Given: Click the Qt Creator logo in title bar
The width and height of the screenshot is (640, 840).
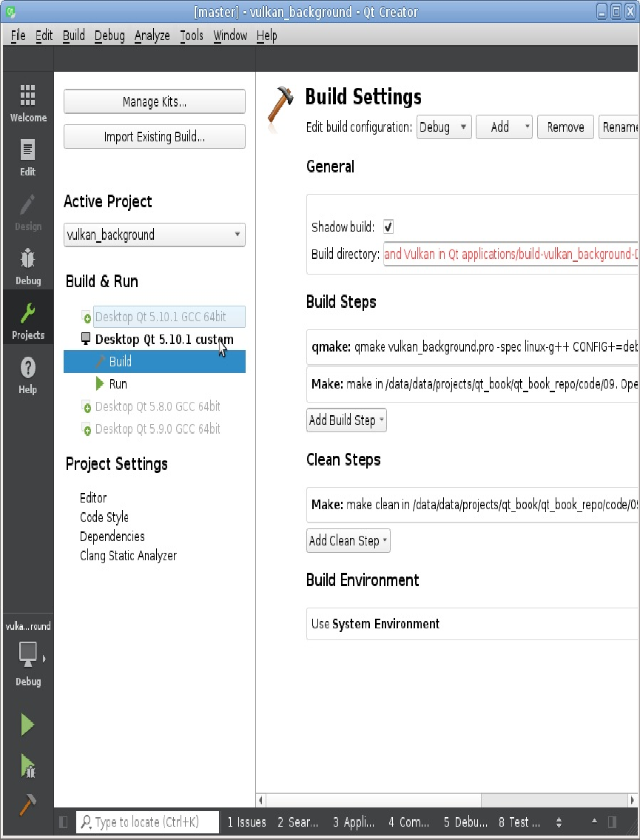Looking at the screenshot, I should click(x=11, y=11).
